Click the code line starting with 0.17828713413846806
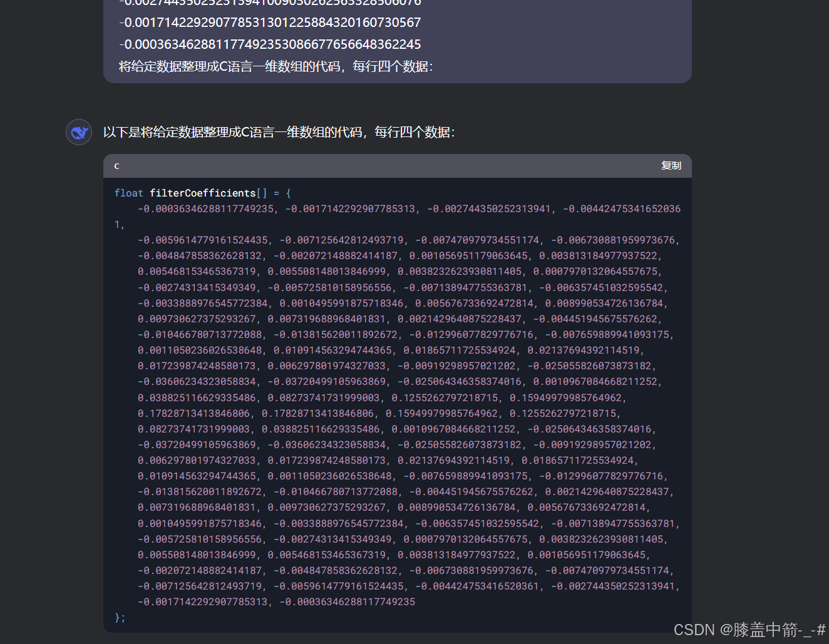Viewport: 829px width, 644px height. [x=378, y=413]
